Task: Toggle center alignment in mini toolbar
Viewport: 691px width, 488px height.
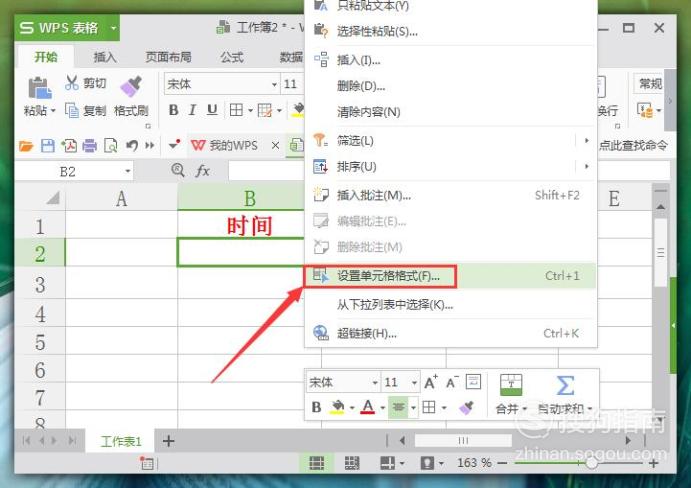Action: [398, 407]
